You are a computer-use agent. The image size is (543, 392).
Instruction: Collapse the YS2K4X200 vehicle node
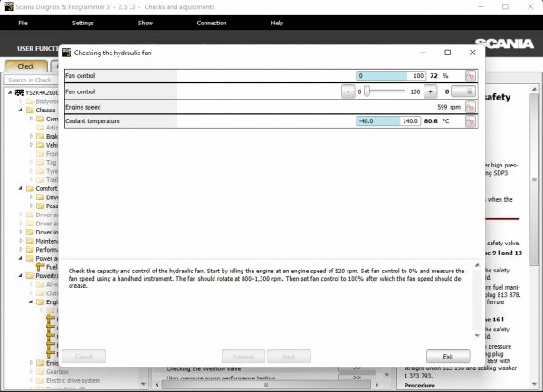click(10, 92)
